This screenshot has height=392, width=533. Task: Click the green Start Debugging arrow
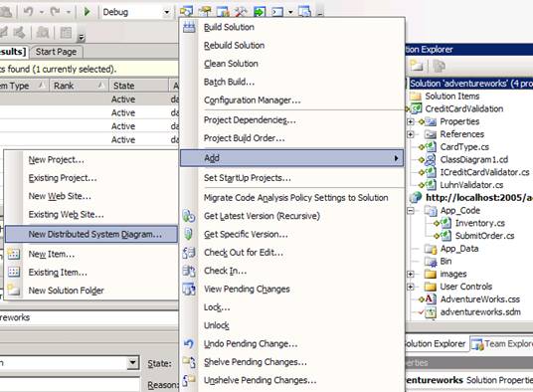pos(88,12)
